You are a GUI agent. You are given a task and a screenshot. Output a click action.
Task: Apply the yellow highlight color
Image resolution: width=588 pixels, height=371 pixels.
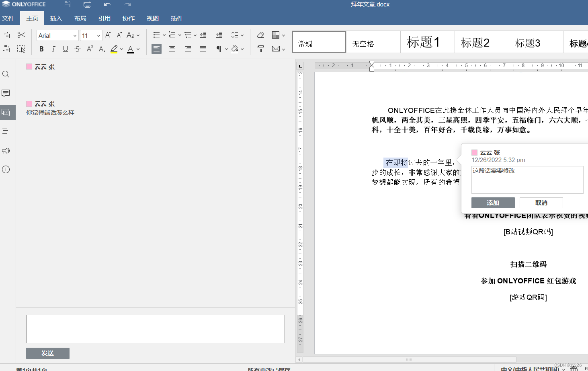tap(114, 49)
